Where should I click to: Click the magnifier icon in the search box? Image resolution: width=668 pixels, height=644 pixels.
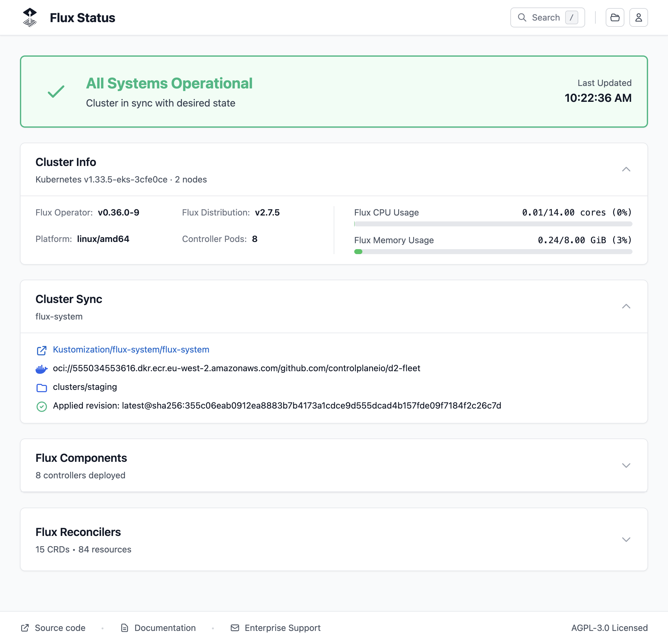pyautogui.click(x=522, y=17)
